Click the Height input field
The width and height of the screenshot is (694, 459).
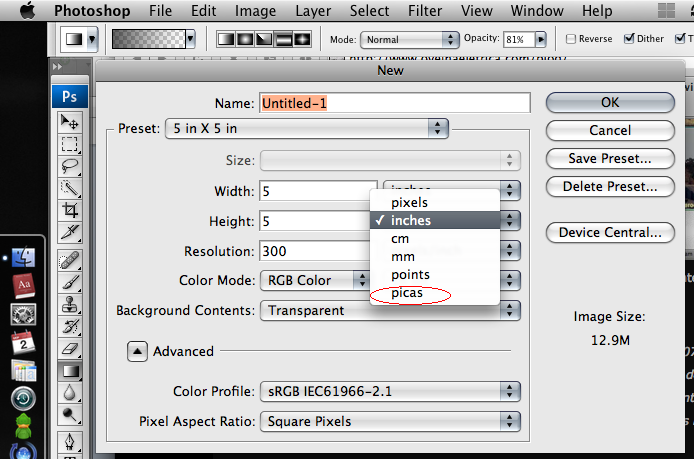click(315, 221)
